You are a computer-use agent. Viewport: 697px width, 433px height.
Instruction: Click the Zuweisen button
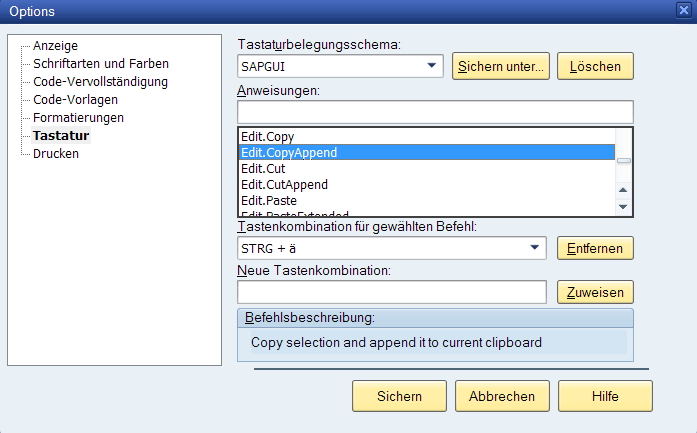[x=595, y=292]
